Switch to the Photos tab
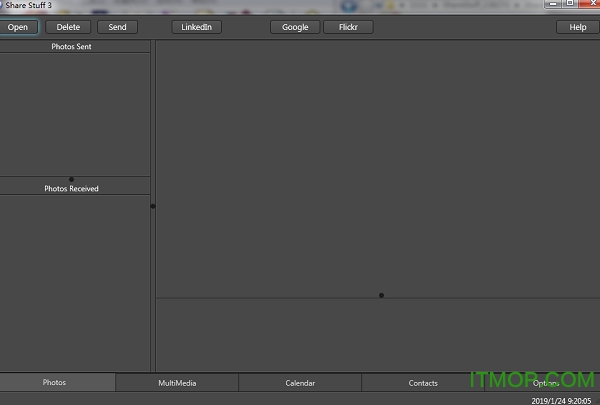 (55, 383)
